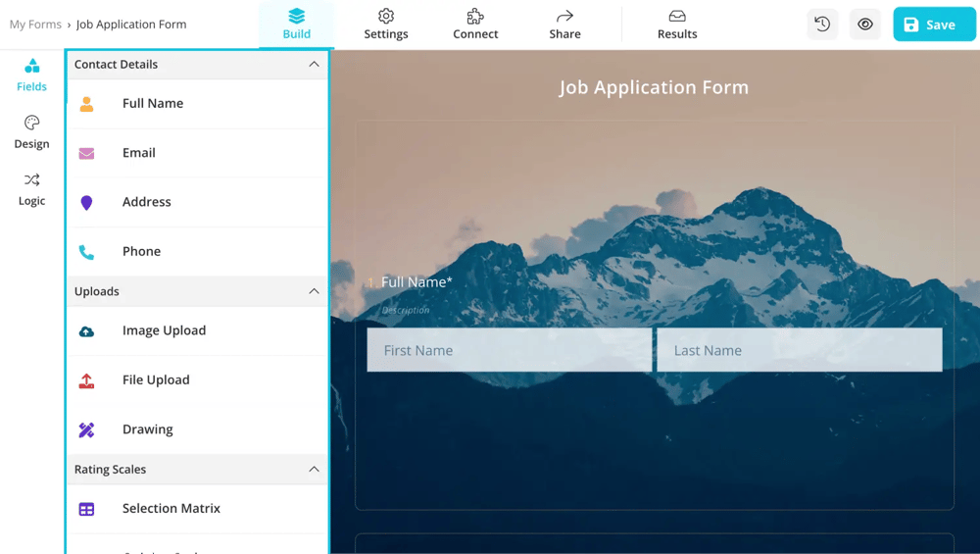Add the Full Name field label

[x=153, y=103]
